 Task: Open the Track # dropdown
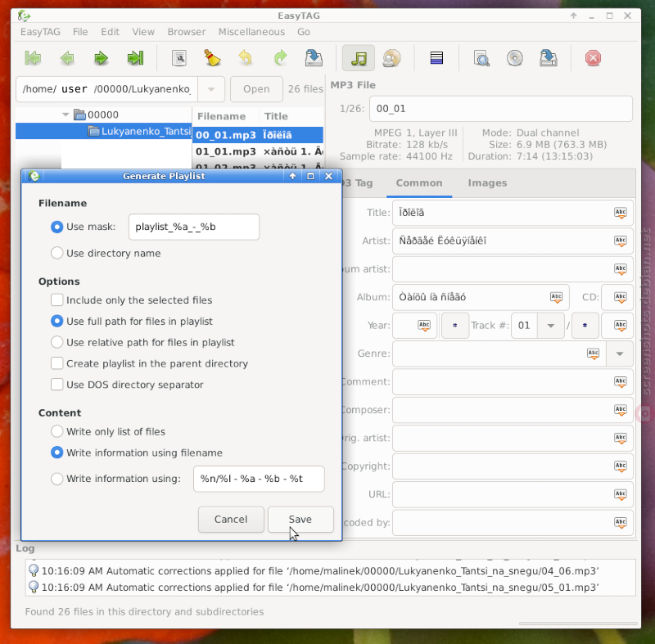pos(550,326)
